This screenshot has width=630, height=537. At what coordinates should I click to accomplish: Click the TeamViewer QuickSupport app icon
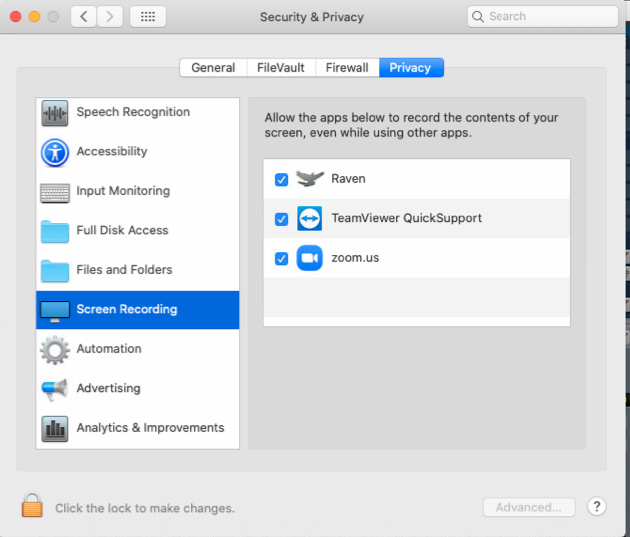pyautogui.click(x=310, y=219)
